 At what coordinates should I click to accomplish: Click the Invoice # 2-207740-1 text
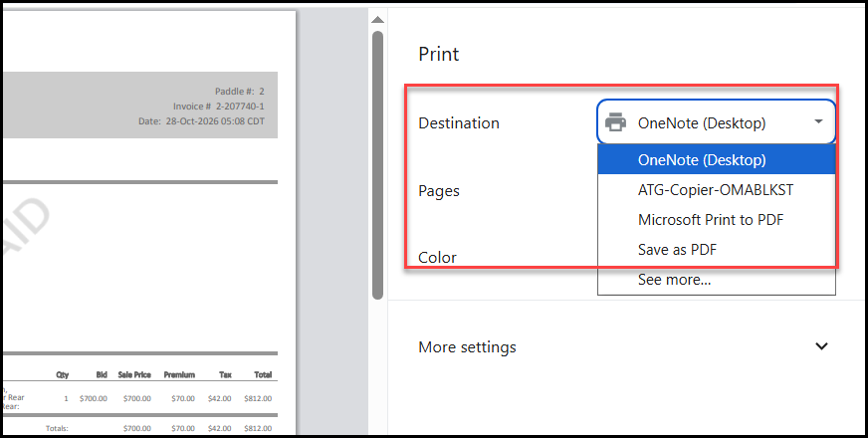tap(219, 107)
